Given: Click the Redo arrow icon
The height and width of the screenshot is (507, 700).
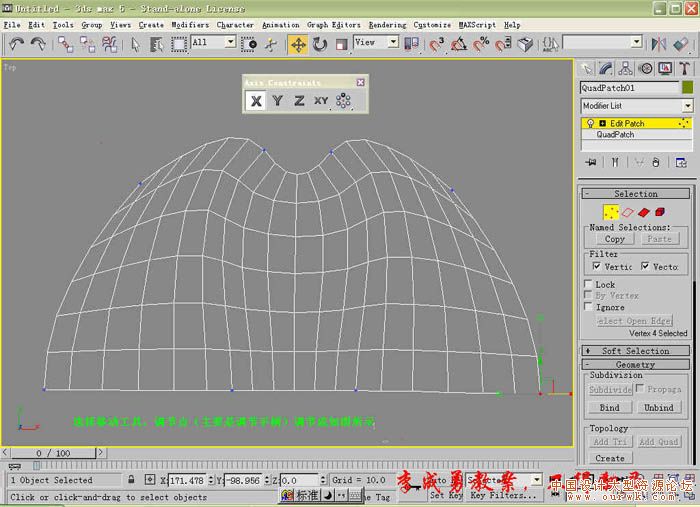Looking at the screenshot, I should [38, 44].
